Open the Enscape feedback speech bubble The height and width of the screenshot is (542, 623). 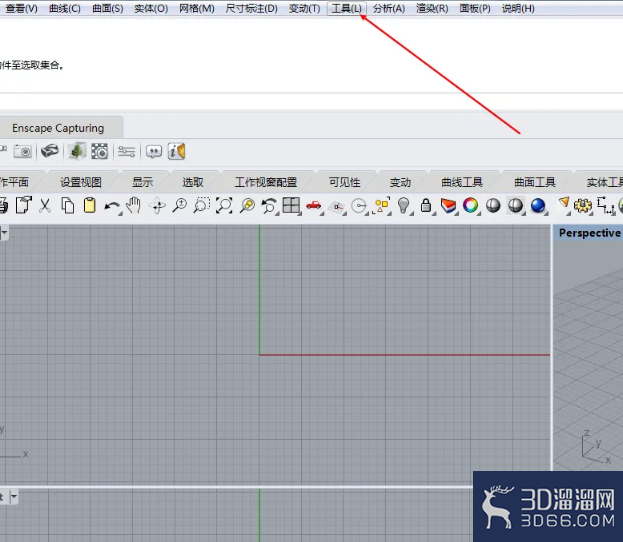pos(154,151)
